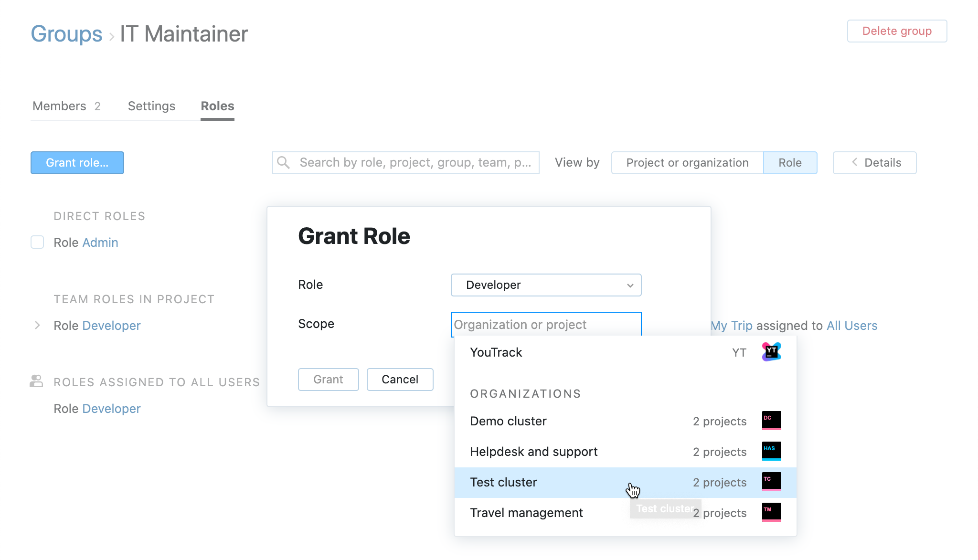Check the checkbox next to Role Admin

point(37,242)
